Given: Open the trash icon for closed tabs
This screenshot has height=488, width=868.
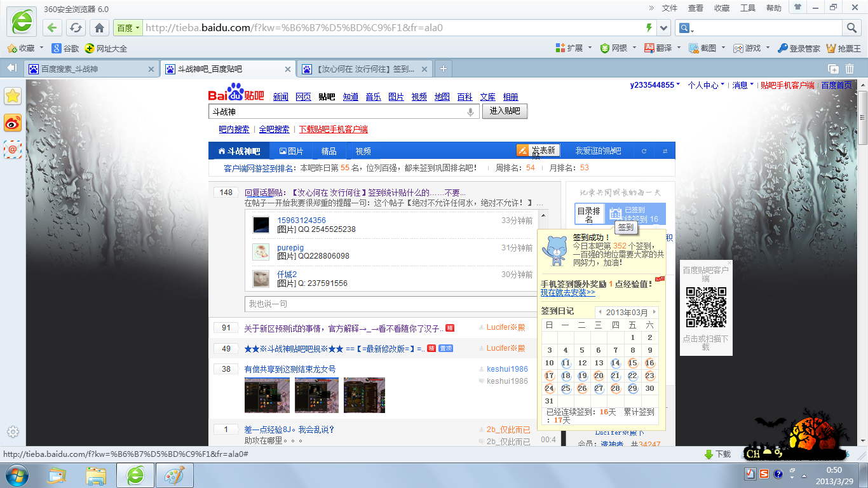Looking at the screenshot, I should [850, 69].
